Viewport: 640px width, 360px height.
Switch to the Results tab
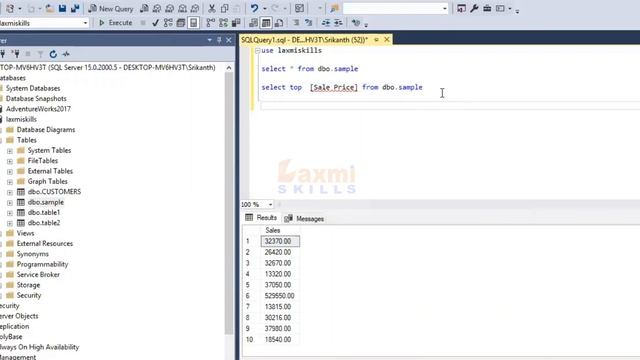pyautogui.click(x=261, y=218)
